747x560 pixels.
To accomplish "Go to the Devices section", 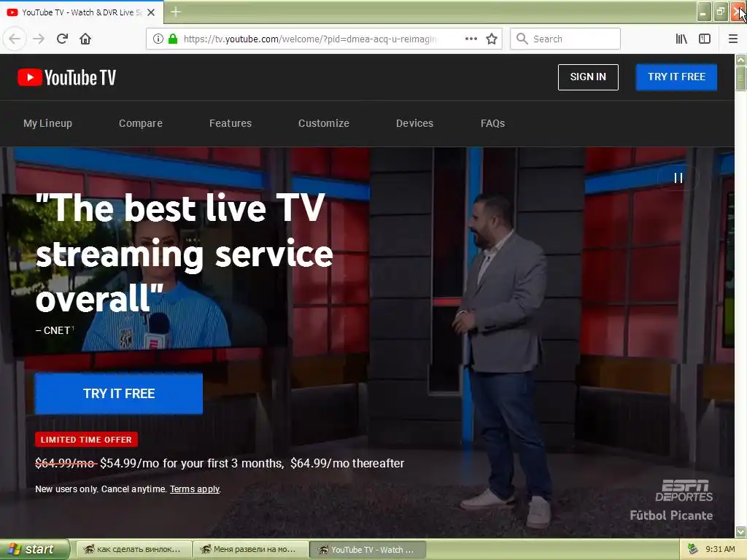I will [414, 123].
